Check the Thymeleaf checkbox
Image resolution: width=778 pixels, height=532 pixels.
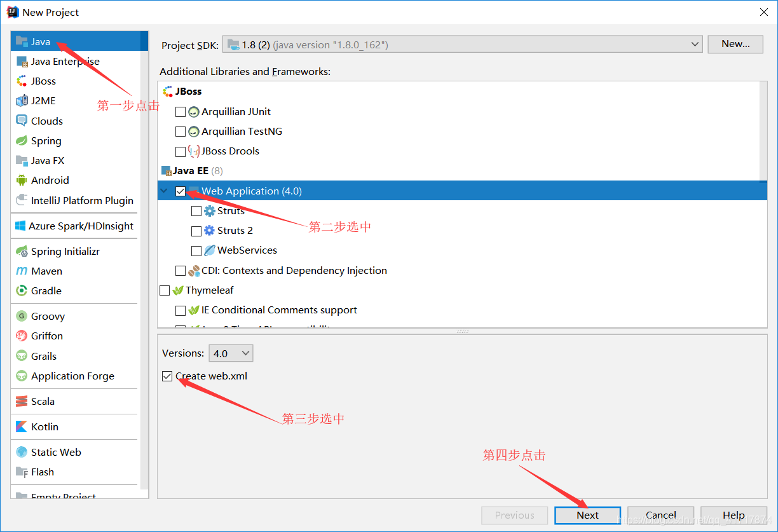point(165,290)
